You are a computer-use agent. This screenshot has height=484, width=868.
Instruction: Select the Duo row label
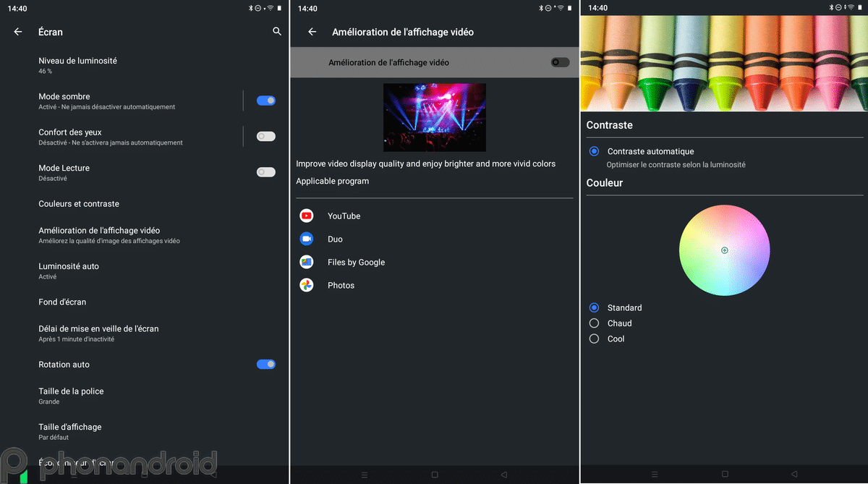pos(335,239)
